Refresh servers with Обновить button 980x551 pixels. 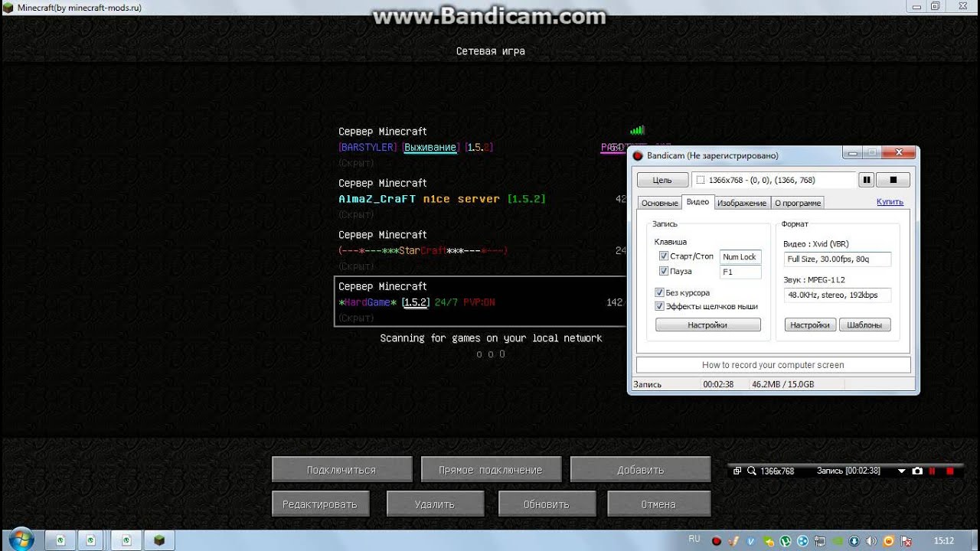[x=547, y=504]
